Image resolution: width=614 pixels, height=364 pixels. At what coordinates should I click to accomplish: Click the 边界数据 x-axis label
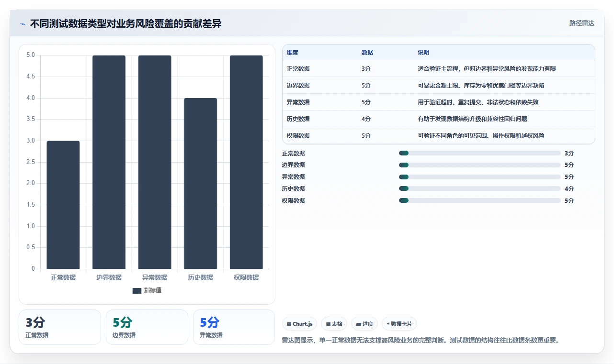tap(109, 277)
